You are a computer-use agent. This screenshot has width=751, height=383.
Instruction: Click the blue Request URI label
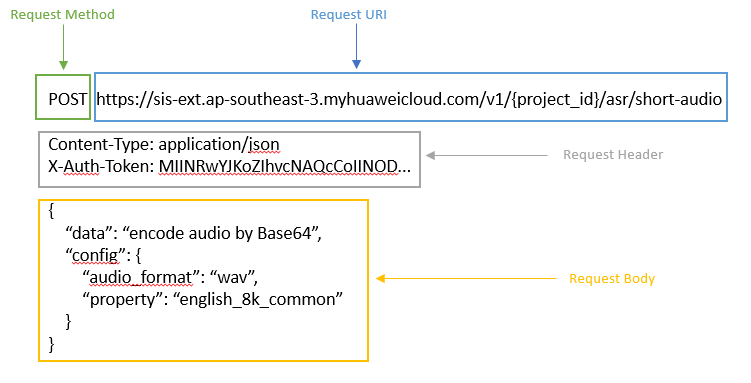pos(349,14)
